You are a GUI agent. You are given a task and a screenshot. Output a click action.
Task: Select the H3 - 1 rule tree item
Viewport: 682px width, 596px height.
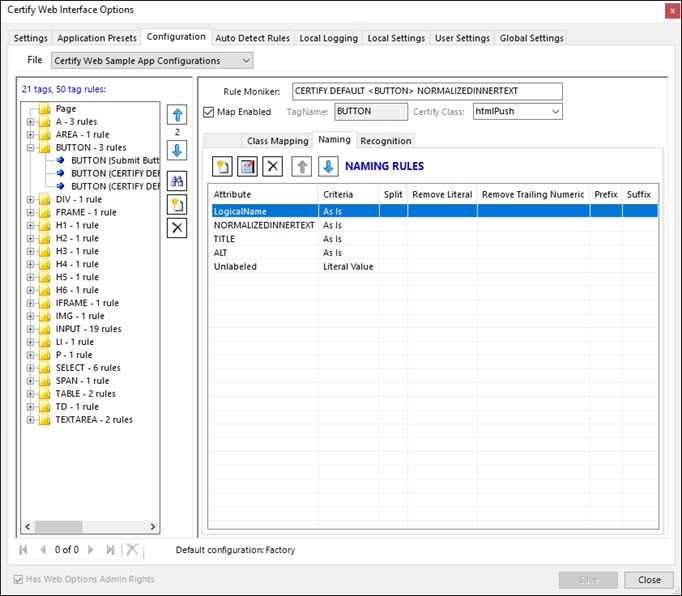click(x=77, y=251)
